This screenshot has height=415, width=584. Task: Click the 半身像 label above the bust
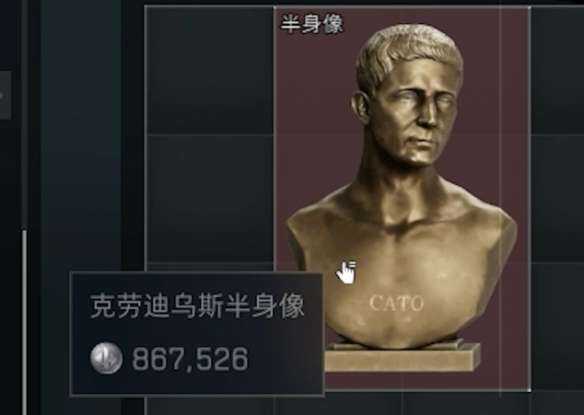[311, 24]
